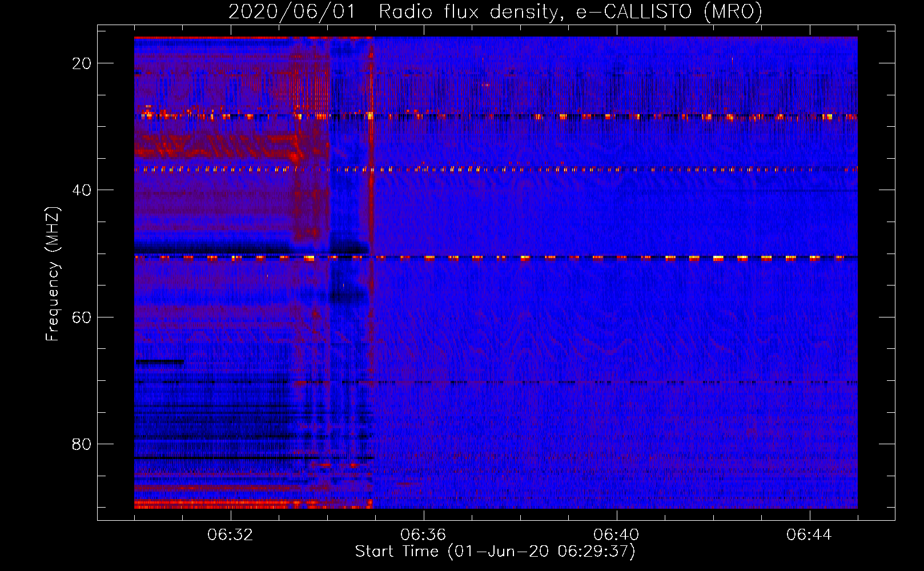
Task: Click the 'Frequency (MHZ)' axis label
Action: pyautogui.click(x=53, y=274)
